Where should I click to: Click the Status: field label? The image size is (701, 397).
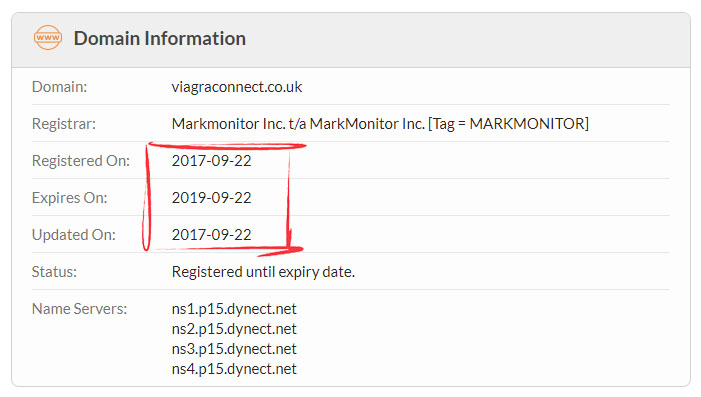tap(54, 272)
